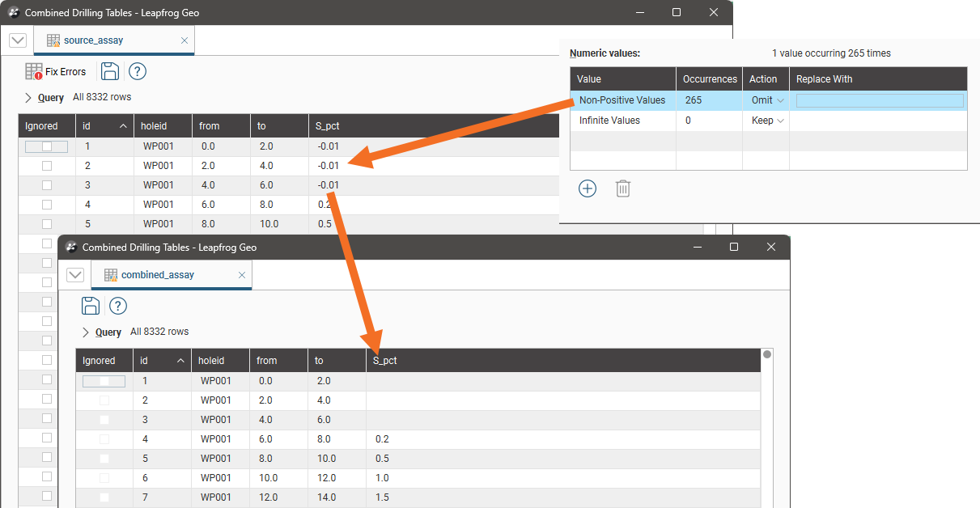Click Fix Errors in source_assay window

click(55, 71)
